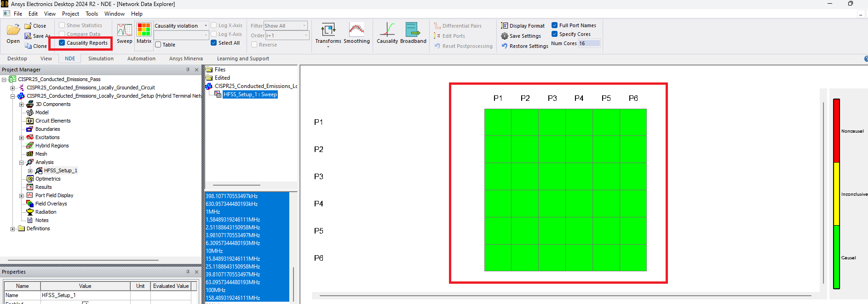Viewport: 868px width, 304px height.
Task: Click Reset Postprocessing
Action: pos(463,46)
